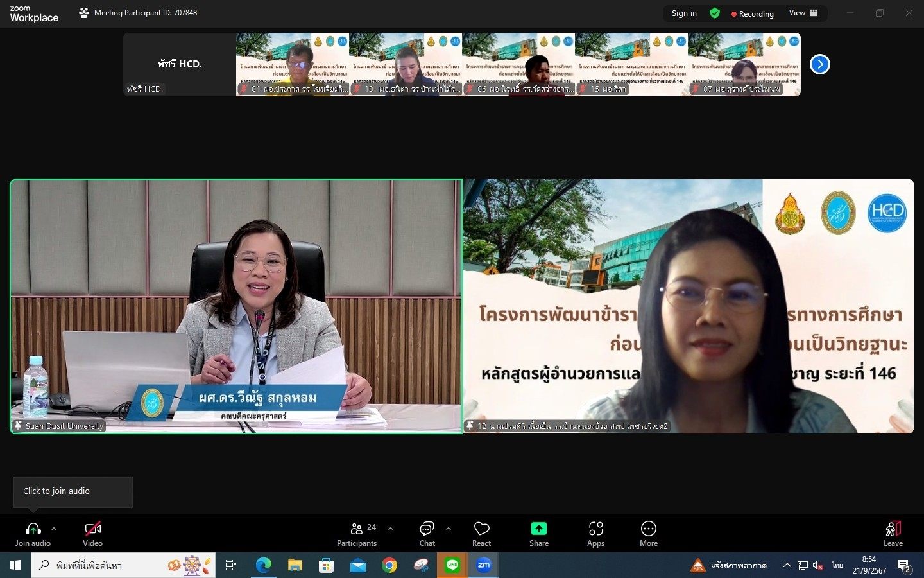Select the พัชรี HCD. participant thumbnail
Screen dimensions: 924x578
tap(180, 64)
